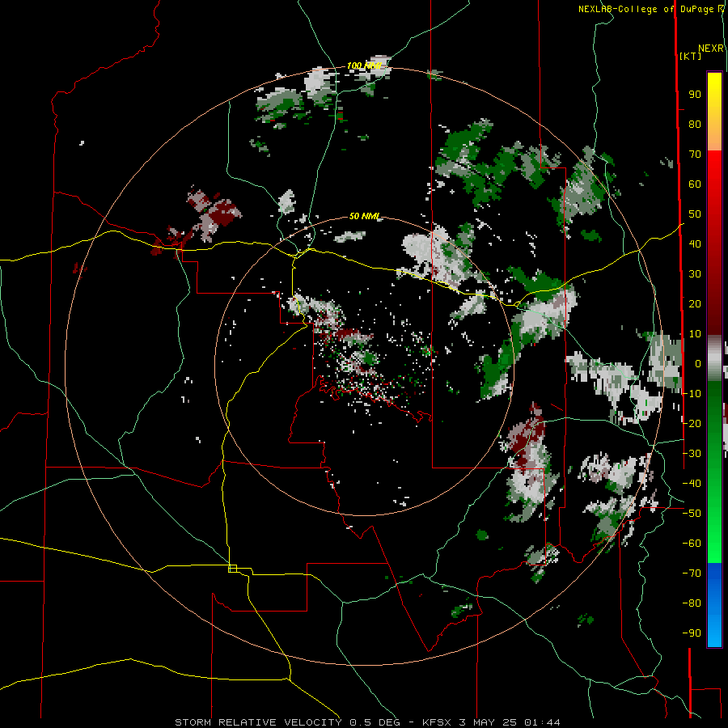Click the -90 value on the velocity scale
The width and height of the screenshot is (728, 728).
tap(692, 633)
